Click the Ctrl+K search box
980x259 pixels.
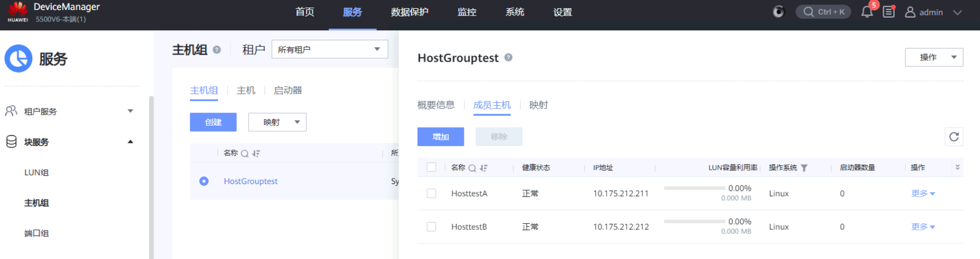pos(823,12)
